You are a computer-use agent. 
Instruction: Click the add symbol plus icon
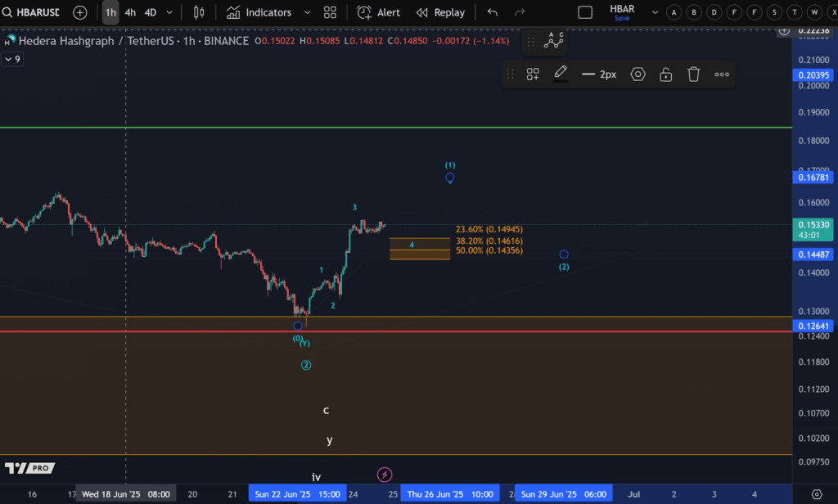(x=79, y=11)
